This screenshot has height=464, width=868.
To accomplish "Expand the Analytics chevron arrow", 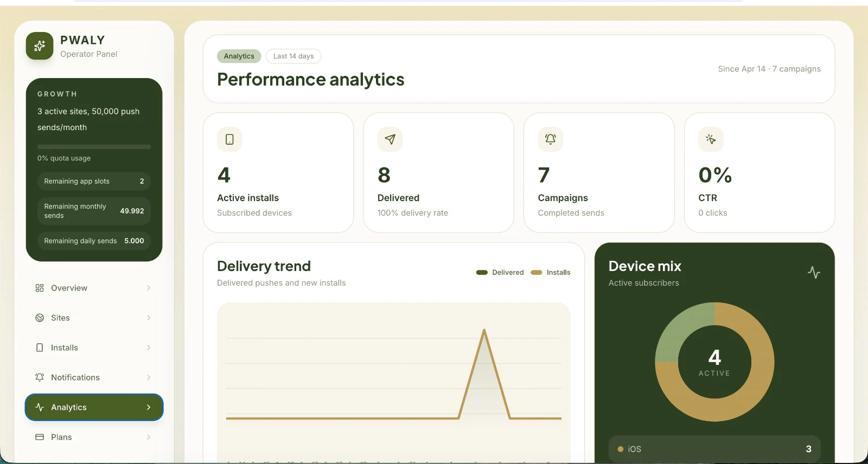I will click(x=149, y=407).
